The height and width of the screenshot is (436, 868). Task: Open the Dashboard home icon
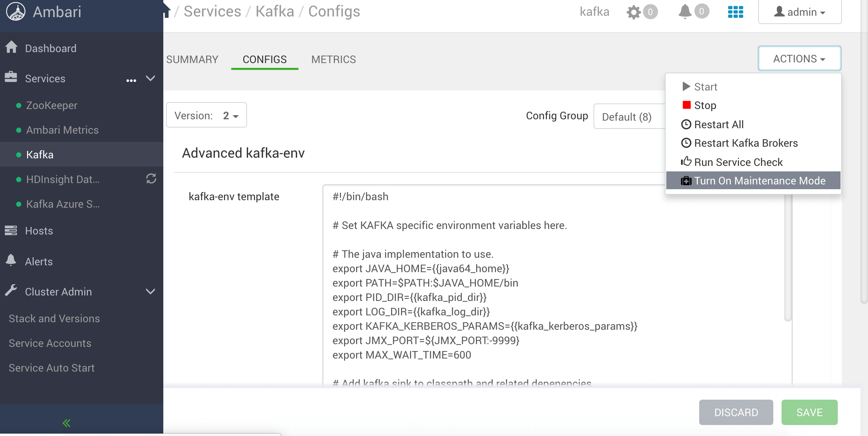11,47
